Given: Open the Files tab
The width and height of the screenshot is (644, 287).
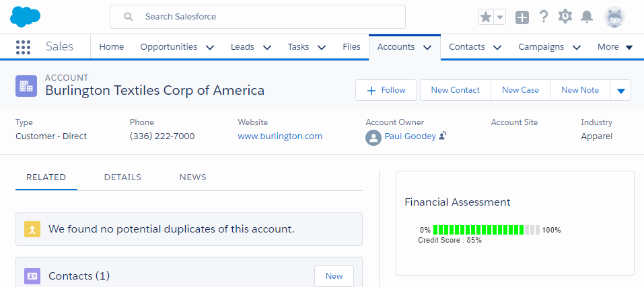Looking at the screenshot, I should click(x=351, y=47).
